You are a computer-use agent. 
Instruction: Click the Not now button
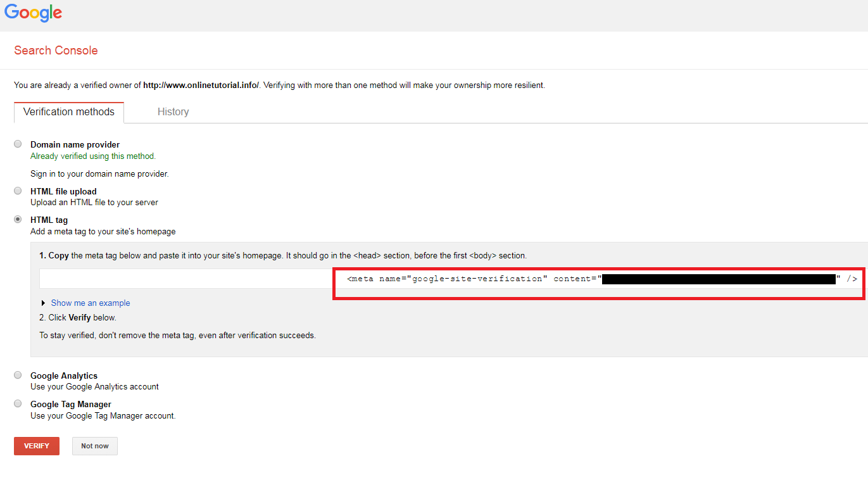[x=95, y=446]
